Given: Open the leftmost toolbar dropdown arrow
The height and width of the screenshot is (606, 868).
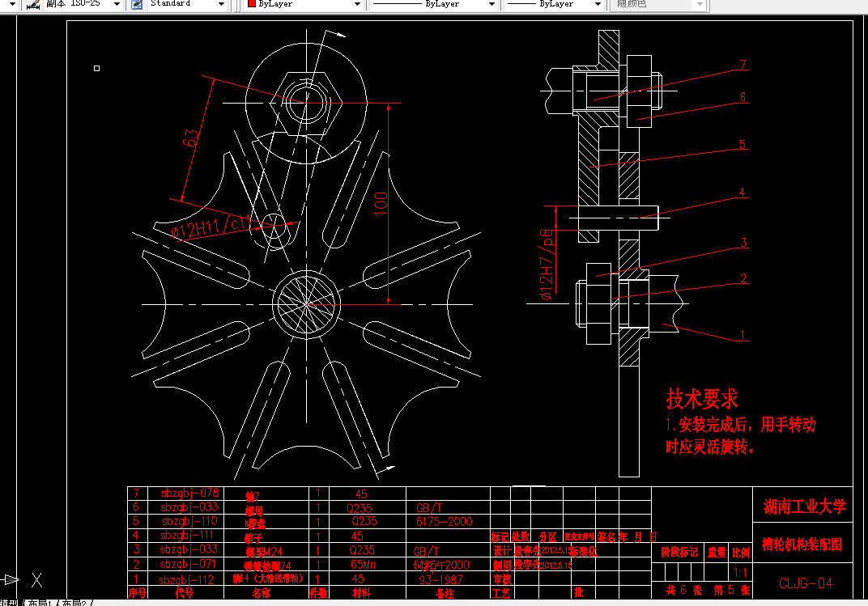Looking at the screenshot, I should [12, 4].
